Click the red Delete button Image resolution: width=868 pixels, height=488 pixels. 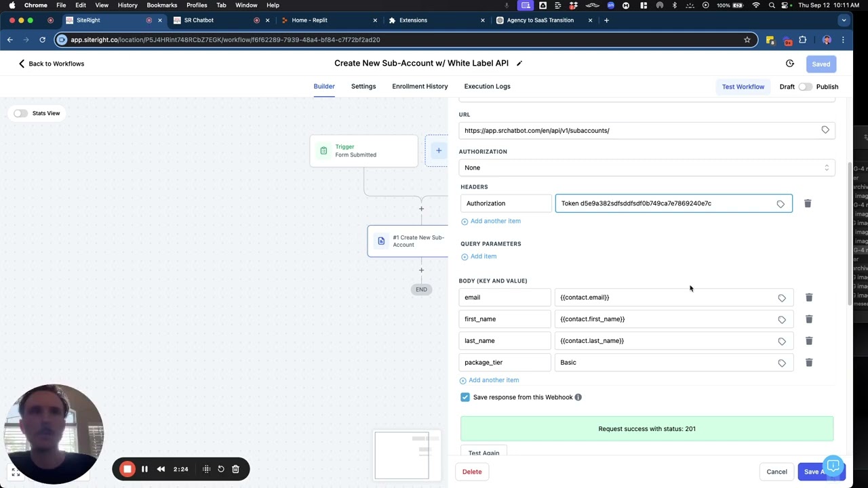tap(472, 472)
